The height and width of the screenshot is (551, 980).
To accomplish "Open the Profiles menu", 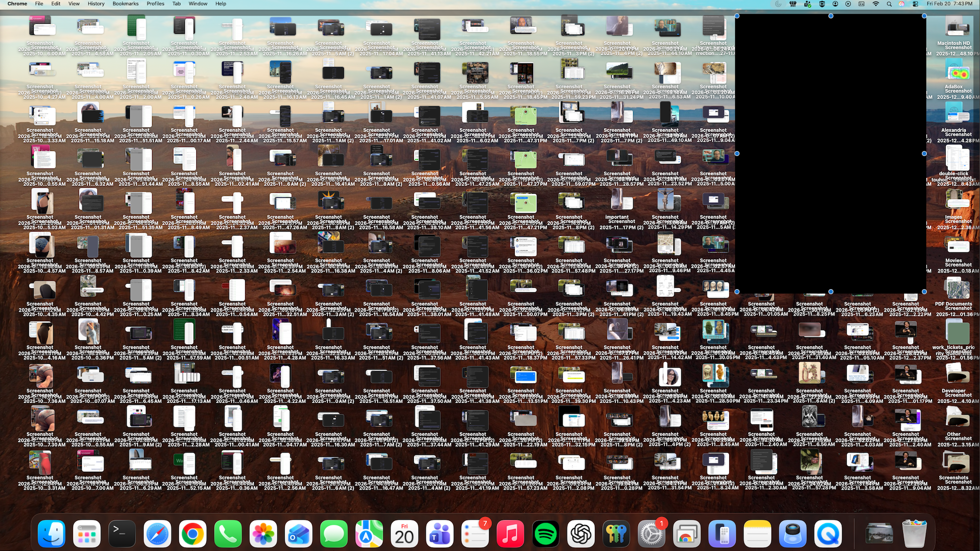I will [155, 3].
